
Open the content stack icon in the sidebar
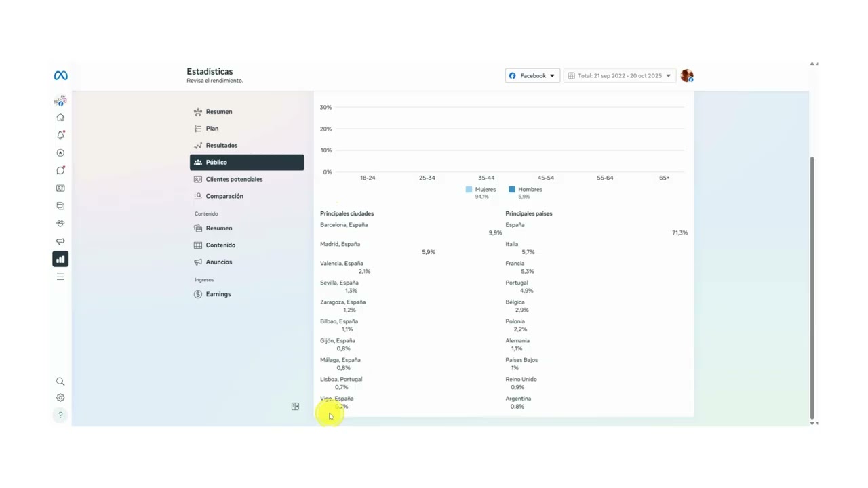[60, 205]
